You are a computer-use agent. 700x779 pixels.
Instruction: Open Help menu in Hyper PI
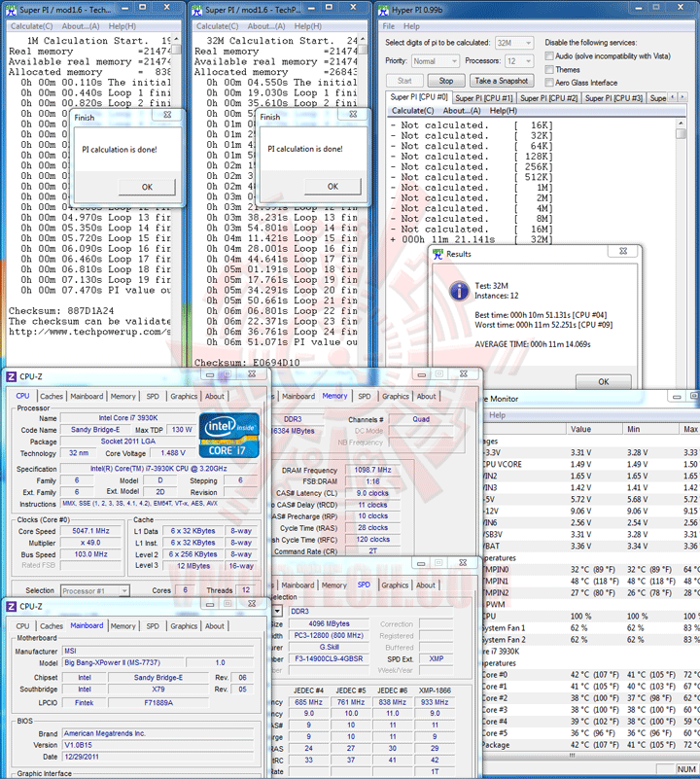pyautogui.click(x=411, y=26)
